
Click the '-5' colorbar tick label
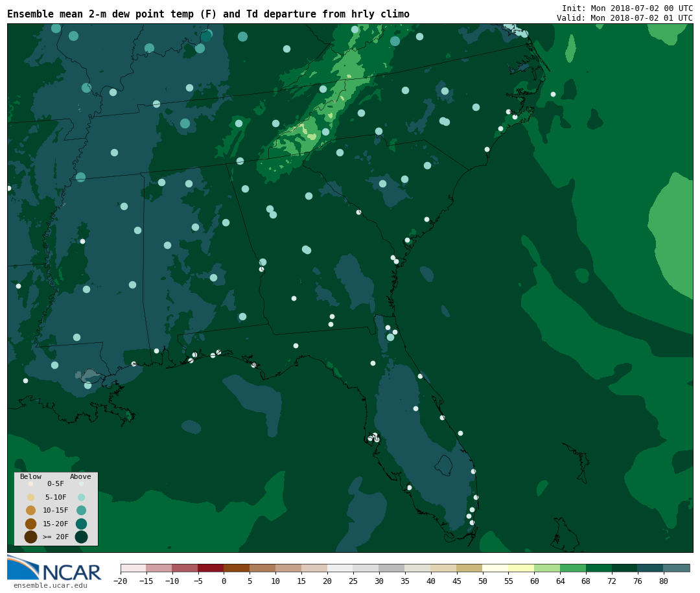pos(198,581)
